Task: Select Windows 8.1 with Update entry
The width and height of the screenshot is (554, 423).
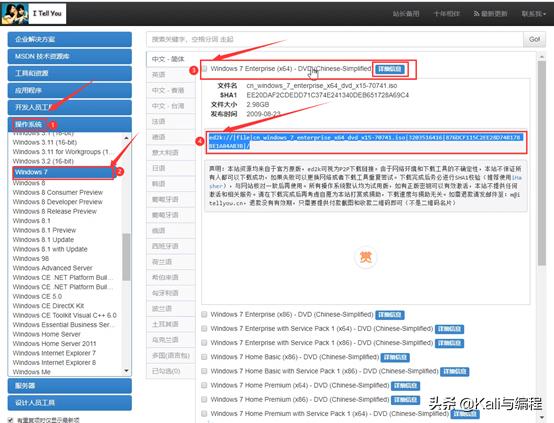Action: click(50, 249)
